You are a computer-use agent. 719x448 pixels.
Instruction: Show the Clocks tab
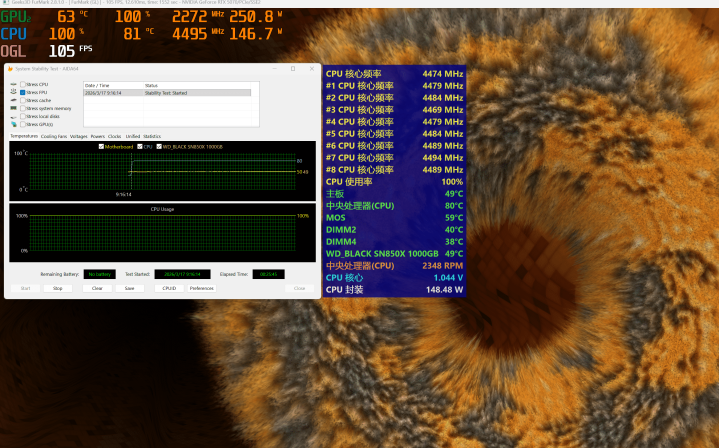[115, 135]
